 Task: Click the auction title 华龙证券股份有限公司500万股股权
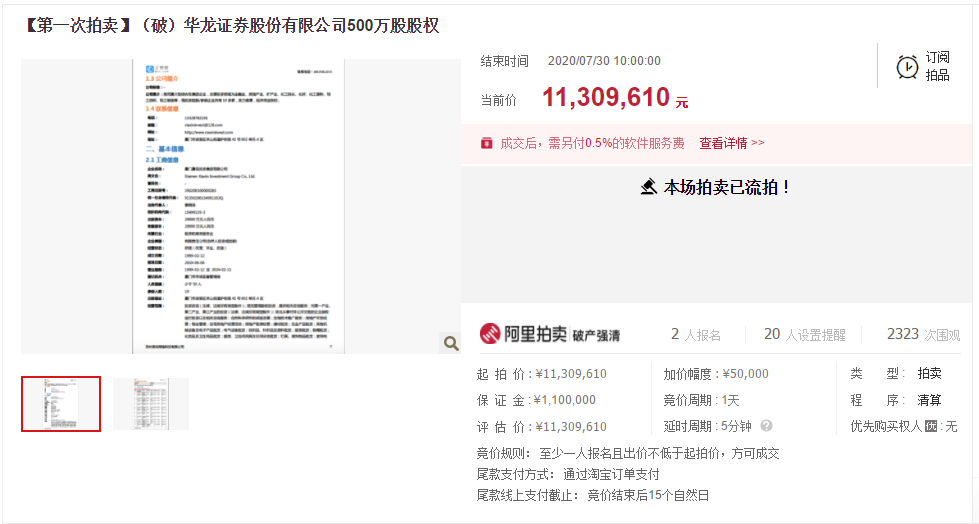[312, 26]
